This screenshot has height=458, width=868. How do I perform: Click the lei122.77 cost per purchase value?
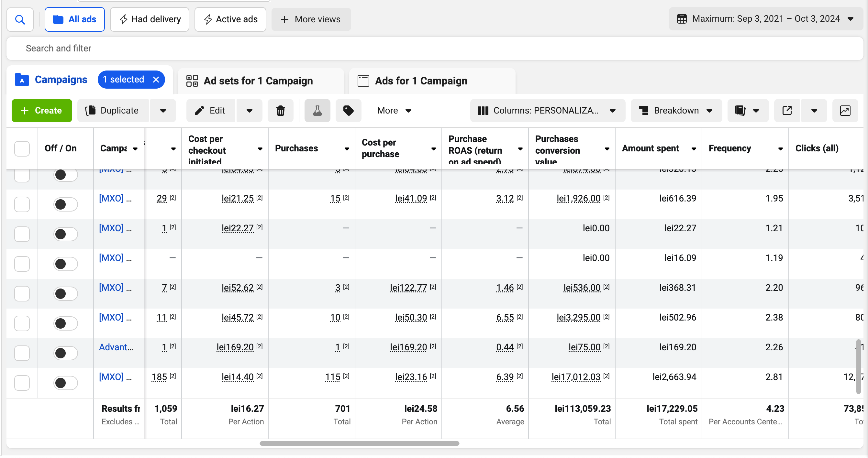tap(408, 288)
